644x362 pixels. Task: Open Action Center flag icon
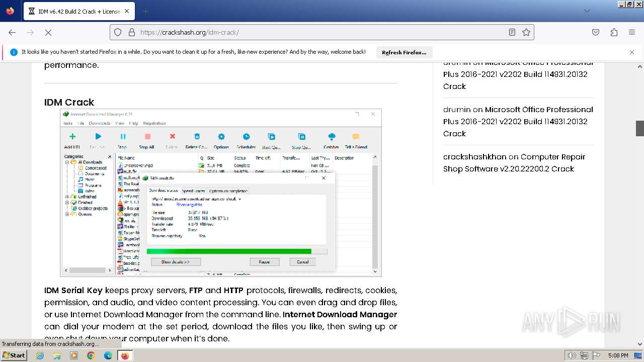(596, 355)
